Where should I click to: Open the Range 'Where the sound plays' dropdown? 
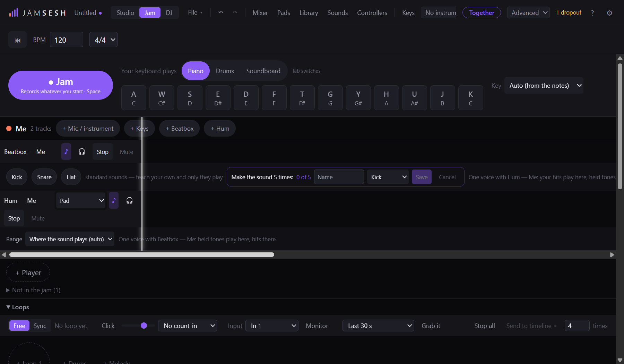70,239
